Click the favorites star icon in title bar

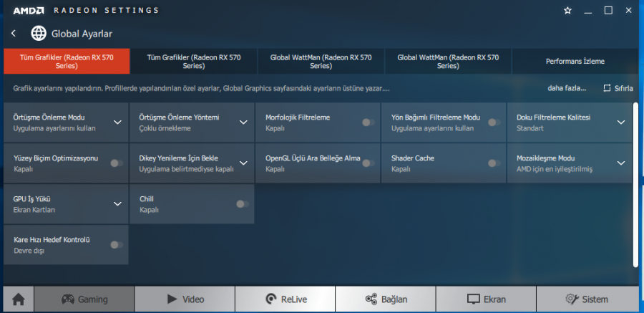pos(567,11)
